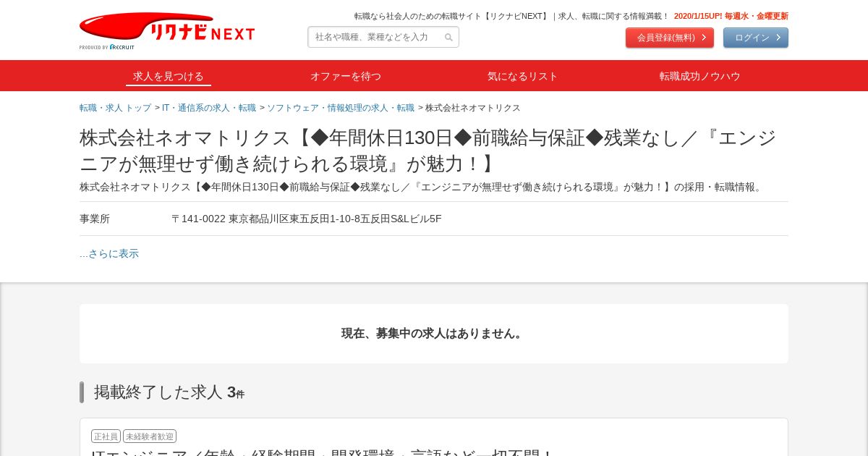Follow the 転職・求人 トップ breadcrumb link
868x456 pixels.
click(x=115, y=108)
